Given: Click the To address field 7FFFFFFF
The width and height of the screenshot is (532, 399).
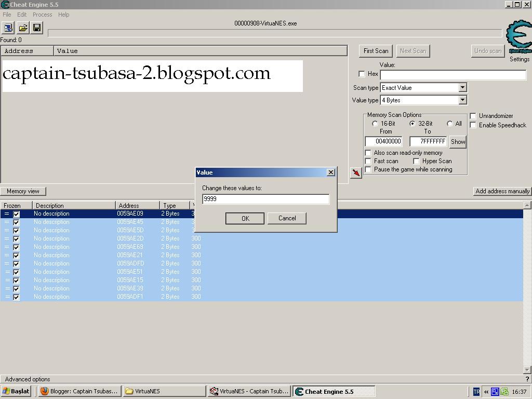Looking at the screenshot, I should 428,141.
